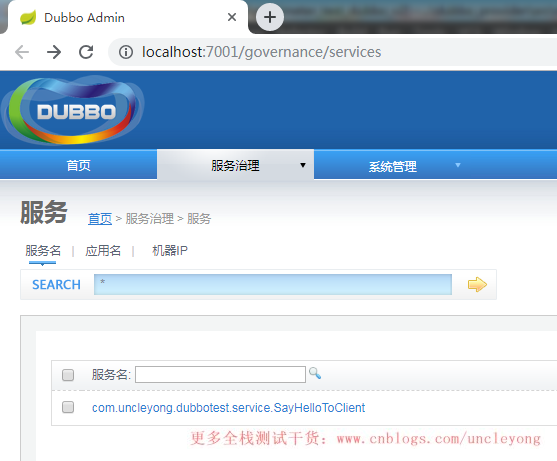Click the site info icon in address bar

click(126, 52)
